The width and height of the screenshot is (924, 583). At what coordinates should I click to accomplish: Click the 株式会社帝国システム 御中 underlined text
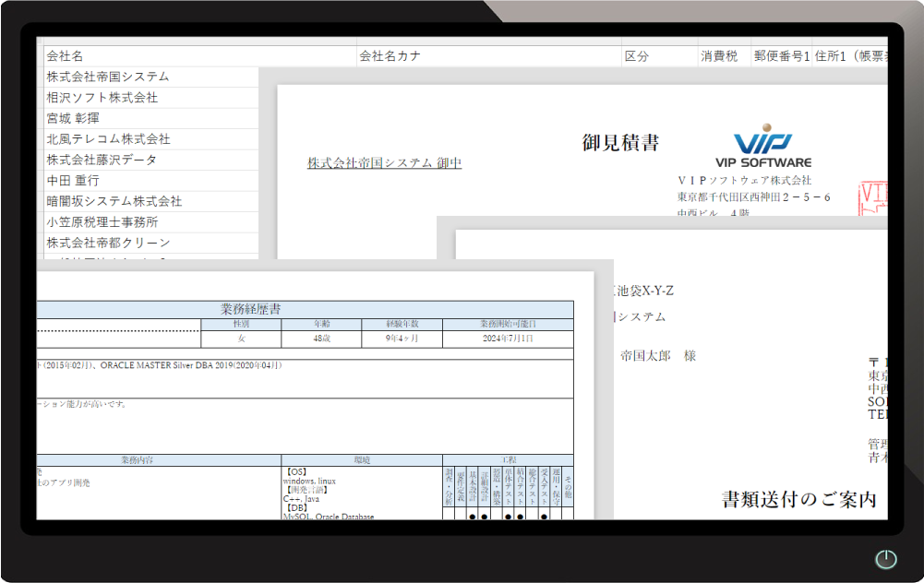382,161
